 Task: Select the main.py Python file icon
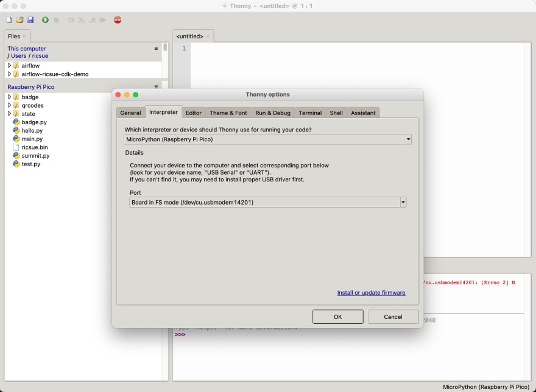click(x=16, y=139)
